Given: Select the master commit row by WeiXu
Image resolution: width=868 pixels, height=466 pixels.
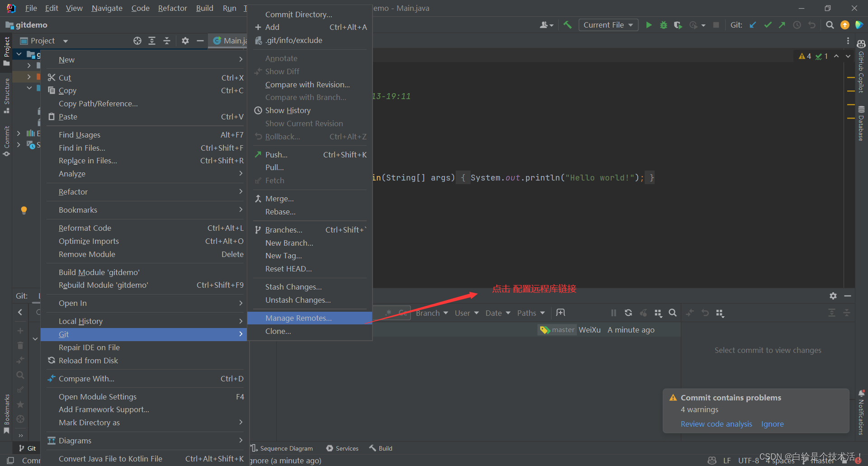Looking at the screenshot, I should [527, 330].
